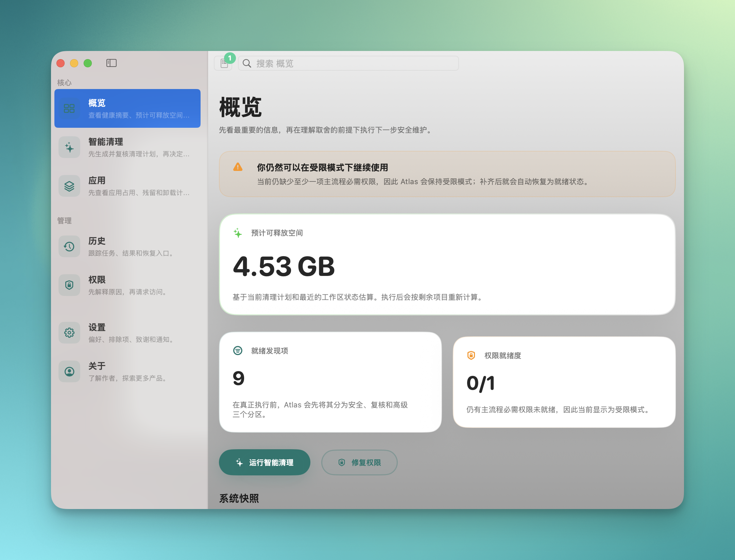The width and height of the screenshot is (735, 560).
Task: Open 设置 via the gear icon
Action: coord(69,333)
